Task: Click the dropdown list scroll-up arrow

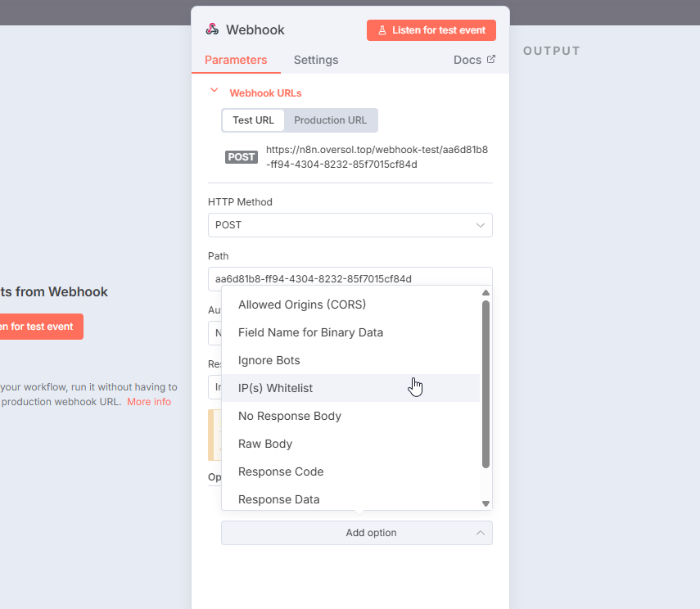Action: click(485, 292)
